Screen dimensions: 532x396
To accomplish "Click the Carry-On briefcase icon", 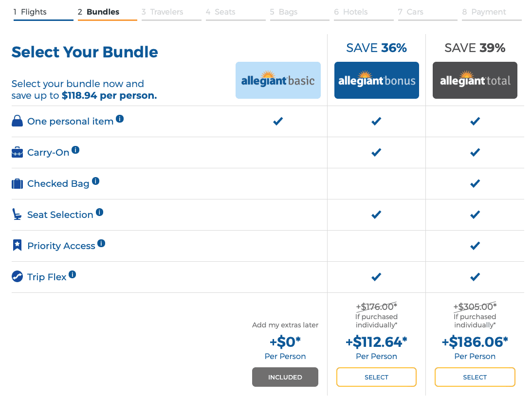I will [17, 152].
